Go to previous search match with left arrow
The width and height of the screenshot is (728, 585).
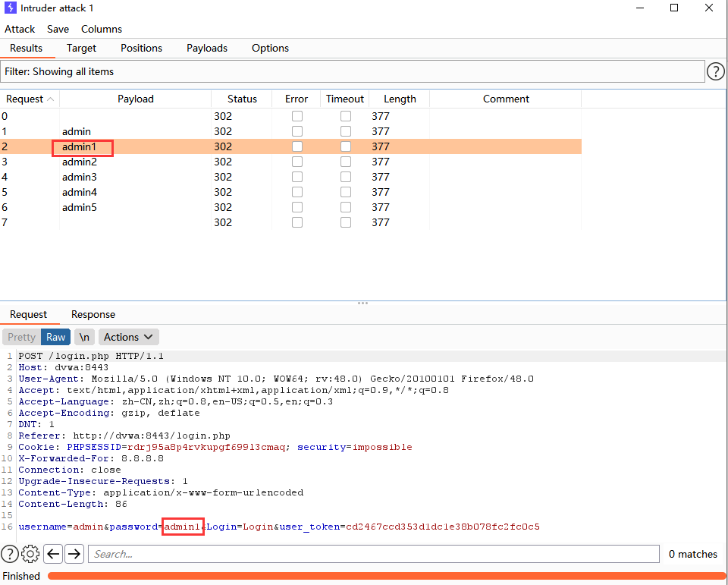(x=52, y=554)
